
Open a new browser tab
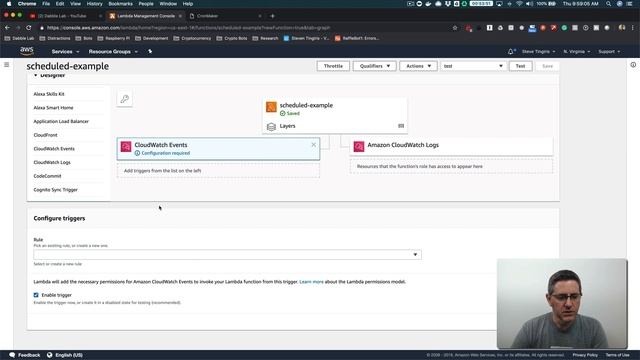272,16
